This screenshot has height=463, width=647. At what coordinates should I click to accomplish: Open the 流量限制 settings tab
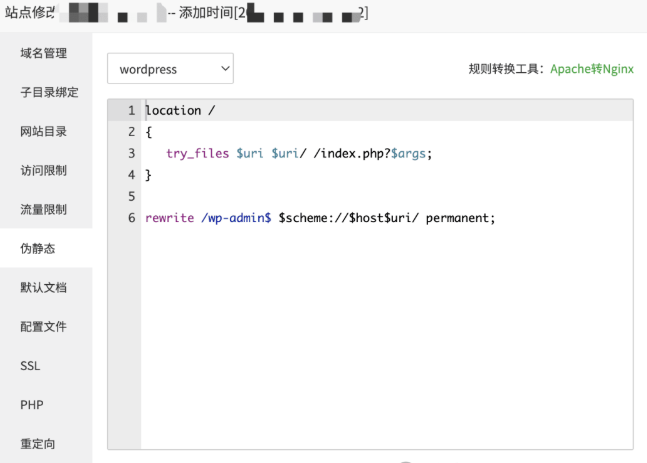coord(44,209)
